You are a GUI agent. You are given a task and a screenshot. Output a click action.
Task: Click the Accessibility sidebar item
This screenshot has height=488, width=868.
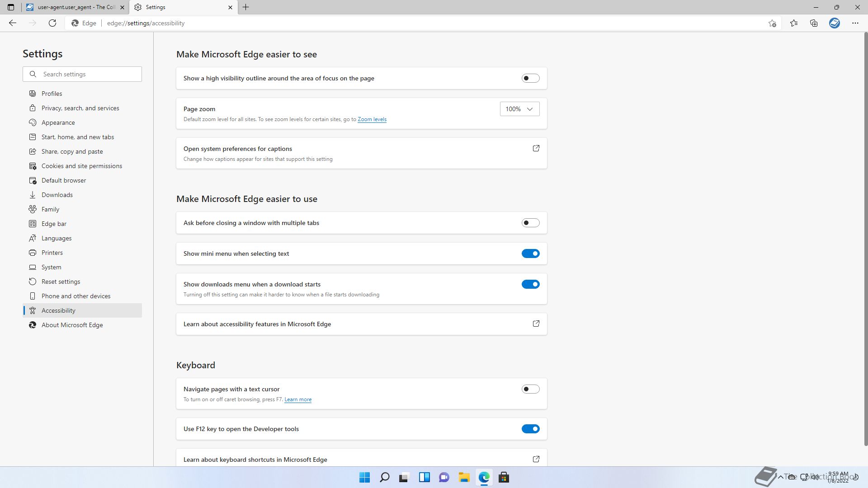coord(82,310)
